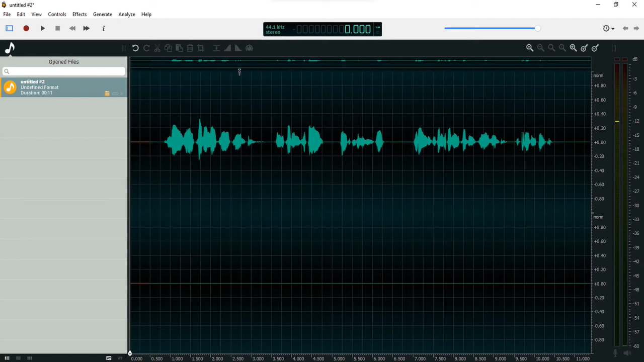Apply a fade out to the audio
The width and height of the screenshot is (644, 362).
[x=237, y=48]
